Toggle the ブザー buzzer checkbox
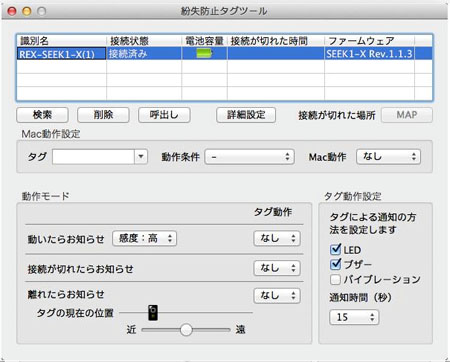The image size is (450, 362). pos(335,264)
